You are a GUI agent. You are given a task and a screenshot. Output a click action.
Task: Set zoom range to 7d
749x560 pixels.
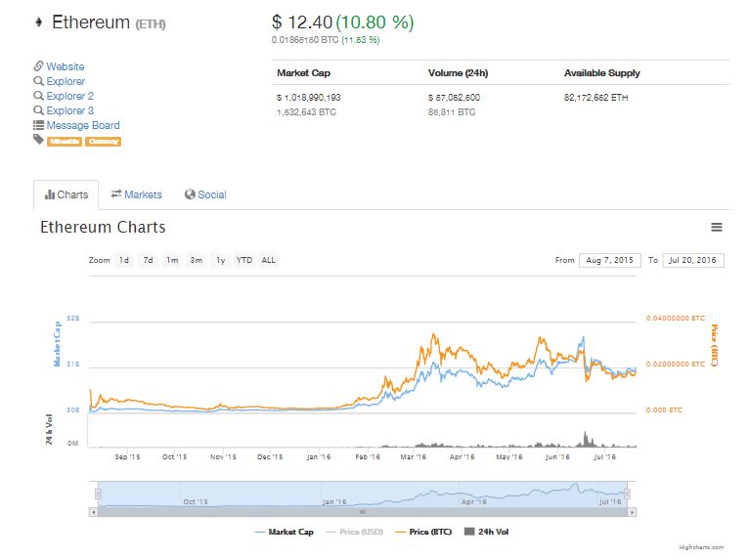coord(148,260)
